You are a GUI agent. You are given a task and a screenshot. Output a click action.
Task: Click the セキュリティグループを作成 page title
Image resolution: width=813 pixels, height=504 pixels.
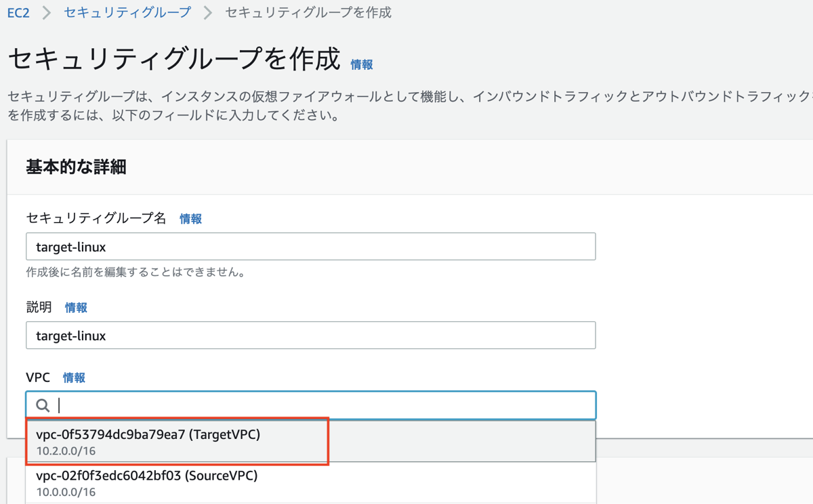pyautogui.click(x=173, y=60)
